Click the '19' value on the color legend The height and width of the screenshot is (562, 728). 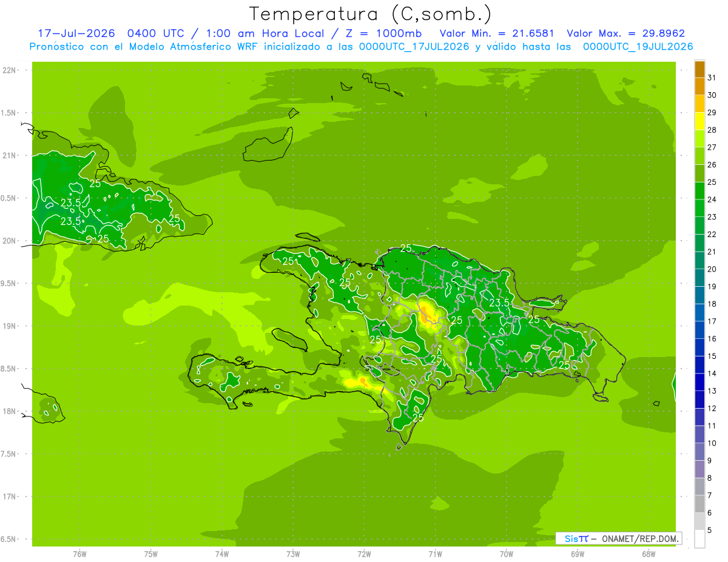tap(712, 287)
